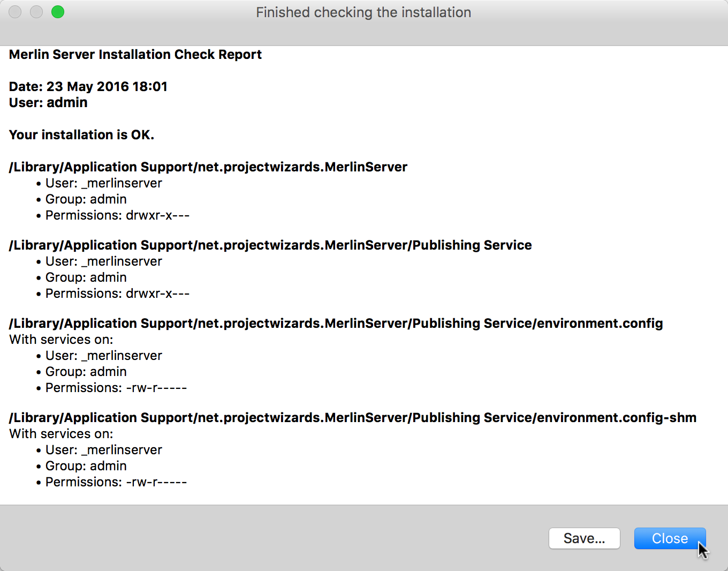Click the window title 'Finished checking the installation'
The height and width of the screenshot is (571, 728).
363,12
